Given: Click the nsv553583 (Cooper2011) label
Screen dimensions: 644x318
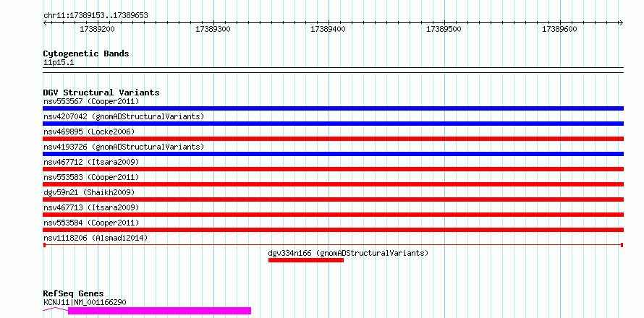Looking at the screenshot, I should click(91, 177).
